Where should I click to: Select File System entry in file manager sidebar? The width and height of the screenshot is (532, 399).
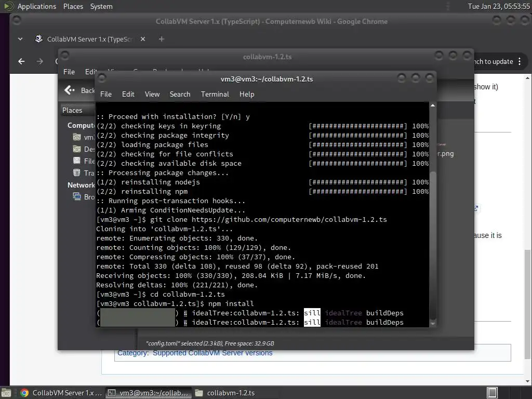pos(84,161)
